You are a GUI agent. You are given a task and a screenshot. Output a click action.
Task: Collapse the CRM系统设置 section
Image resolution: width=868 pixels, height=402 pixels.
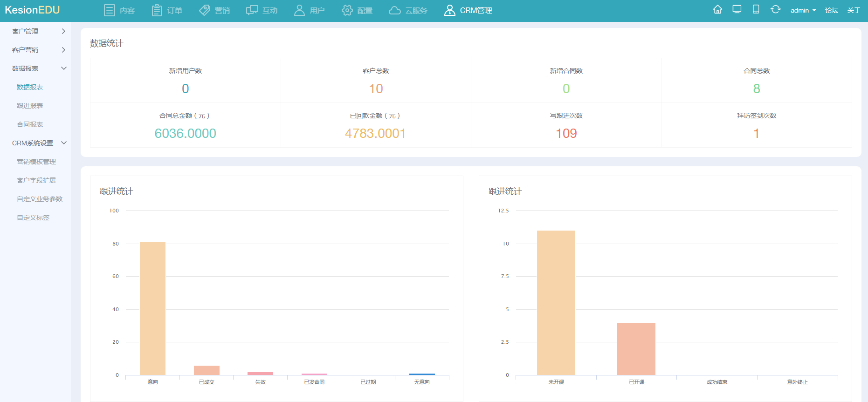coord(64,143)
